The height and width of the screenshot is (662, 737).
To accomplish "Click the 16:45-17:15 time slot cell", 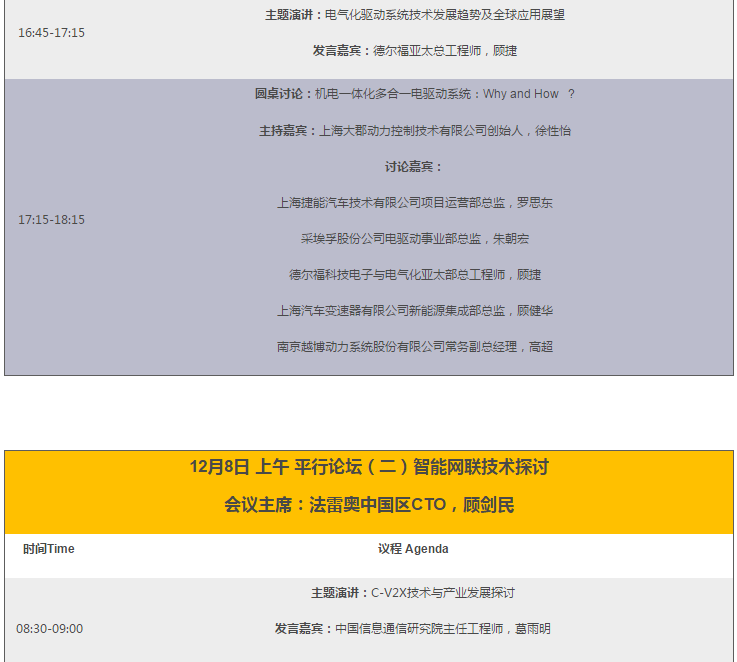I will (x=51, y=33).
